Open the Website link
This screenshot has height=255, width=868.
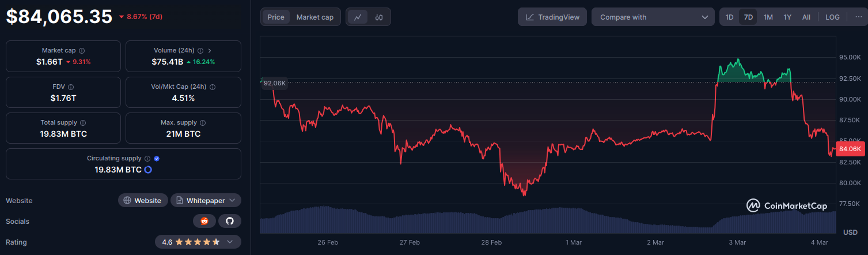coord(143,200)
